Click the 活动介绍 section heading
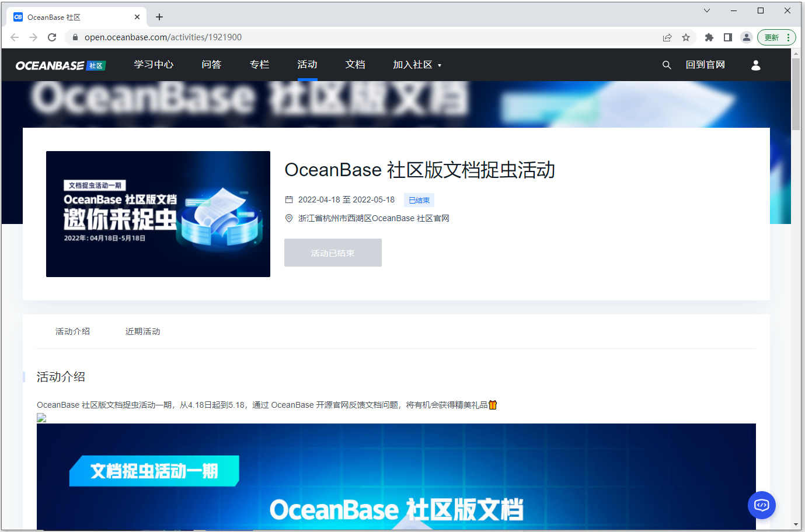 pos(61,377)
